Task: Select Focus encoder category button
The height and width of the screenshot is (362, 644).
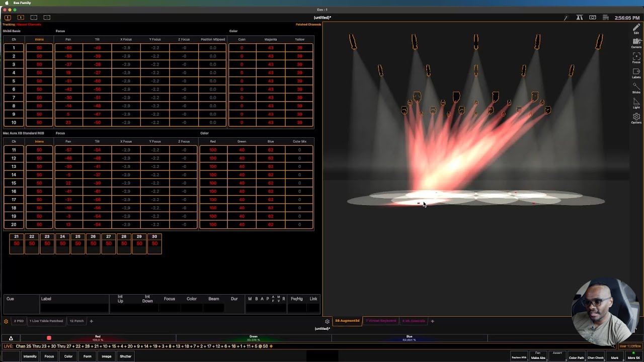Action: tap(49, 356)
